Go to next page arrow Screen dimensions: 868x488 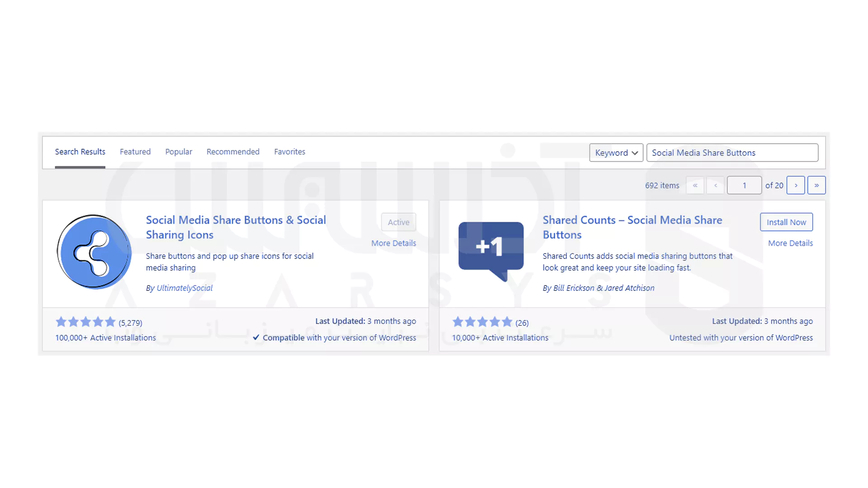click(x=796, y=185)
